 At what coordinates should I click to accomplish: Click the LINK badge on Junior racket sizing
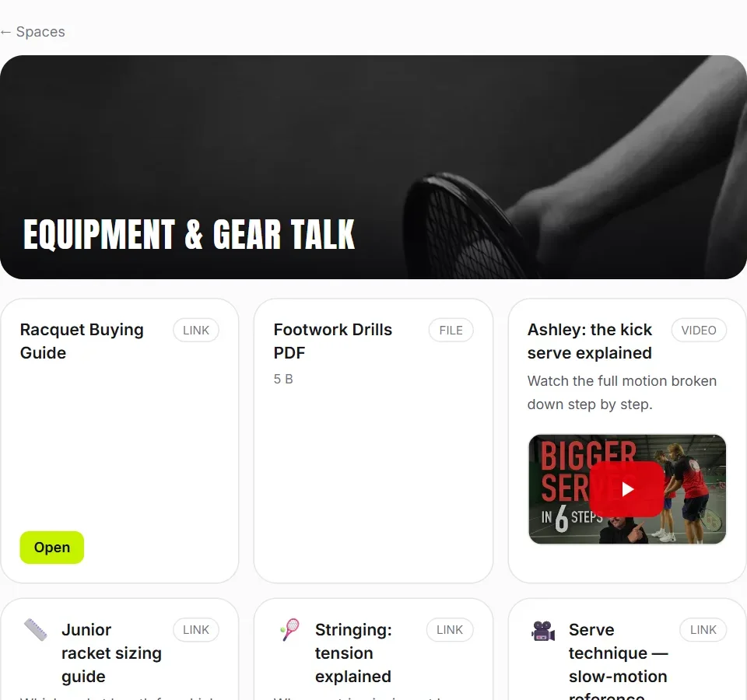pos(196,629)
